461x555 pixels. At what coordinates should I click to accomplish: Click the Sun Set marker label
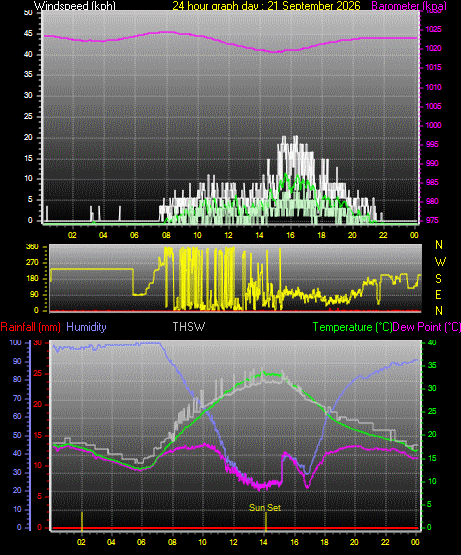265,508
